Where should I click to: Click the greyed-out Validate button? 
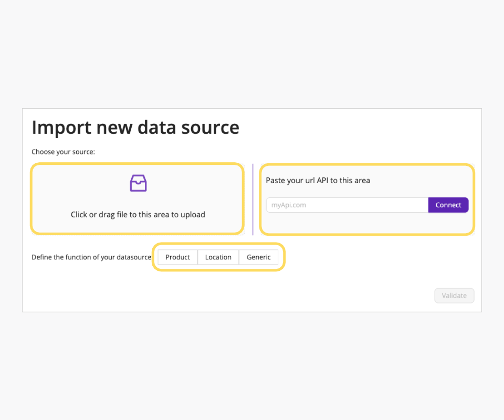tap(454, 296)
